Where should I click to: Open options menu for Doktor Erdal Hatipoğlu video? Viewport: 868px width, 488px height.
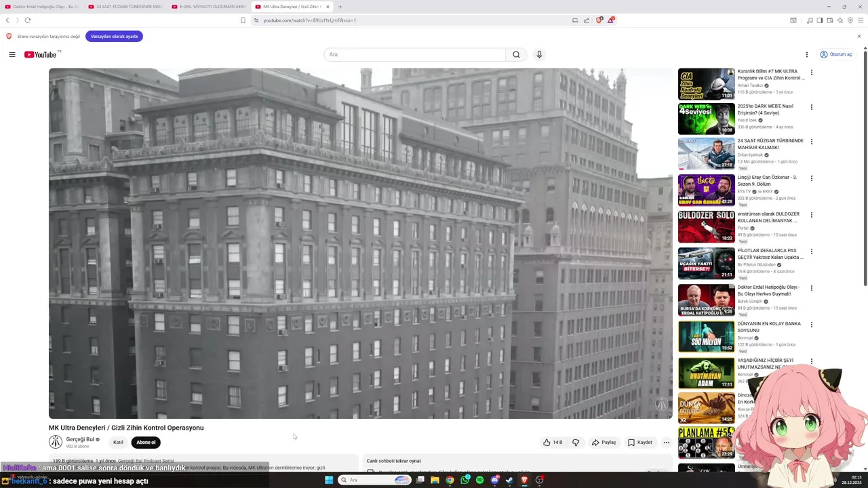[811, 288]
